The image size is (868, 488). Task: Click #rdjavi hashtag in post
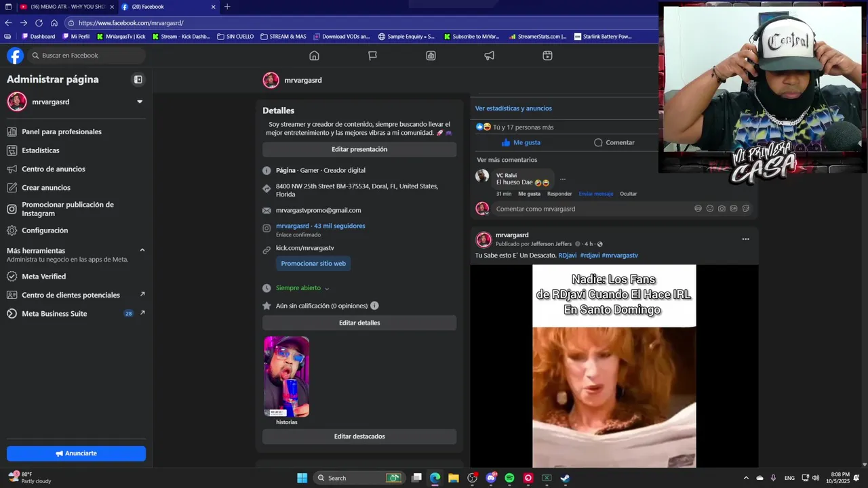point(589,256)
